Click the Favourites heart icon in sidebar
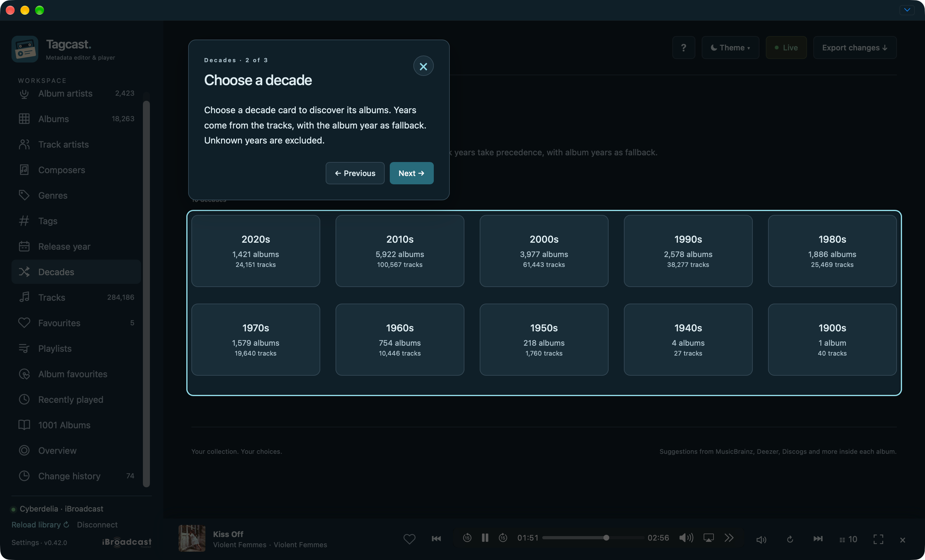925x560 pixels. point(24,323)
